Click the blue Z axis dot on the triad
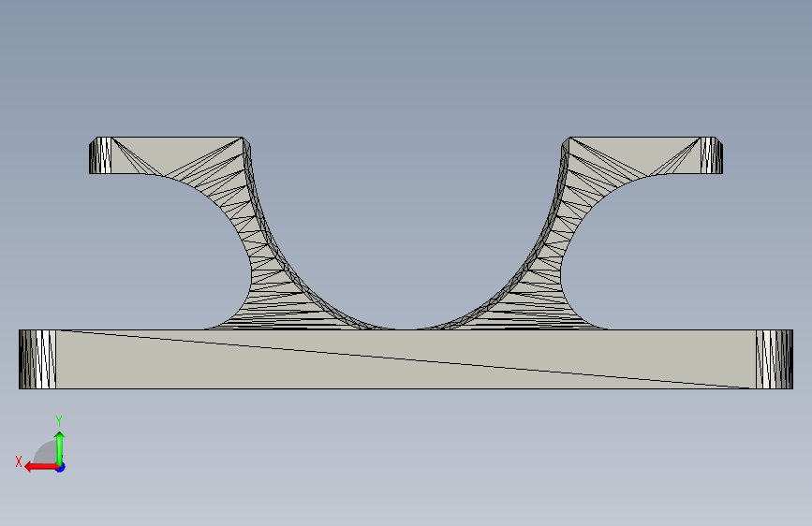Screen dimensions: 812x526 point(61,467)
